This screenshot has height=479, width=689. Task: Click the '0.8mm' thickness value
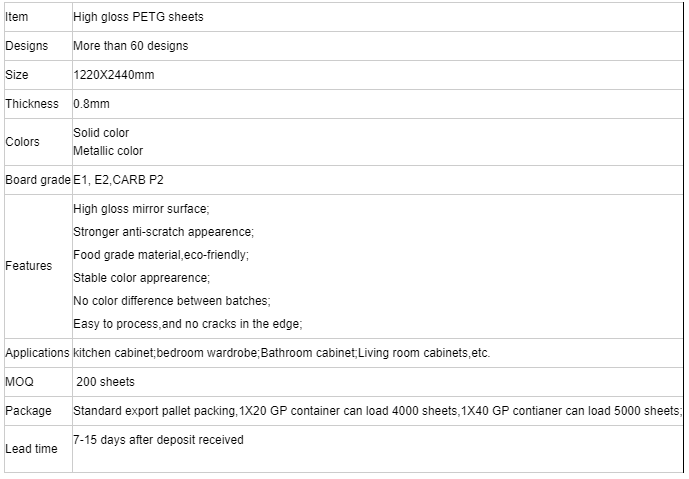click(91, 104)
